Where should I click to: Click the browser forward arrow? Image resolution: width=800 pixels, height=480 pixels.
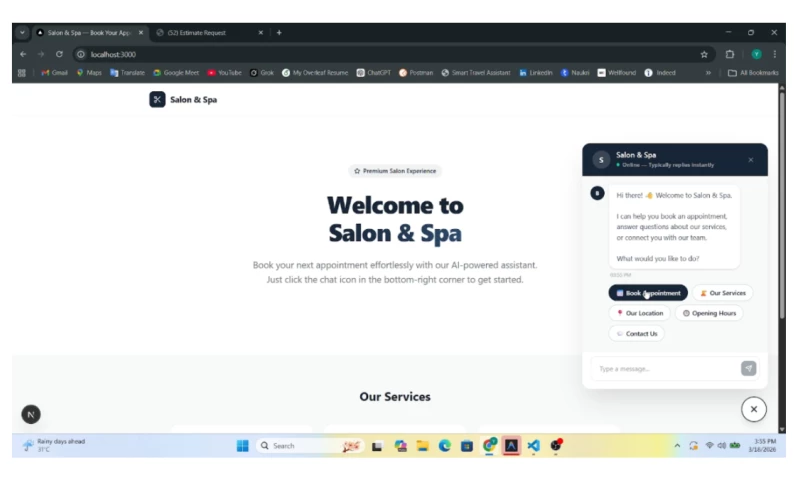[41, 54]
